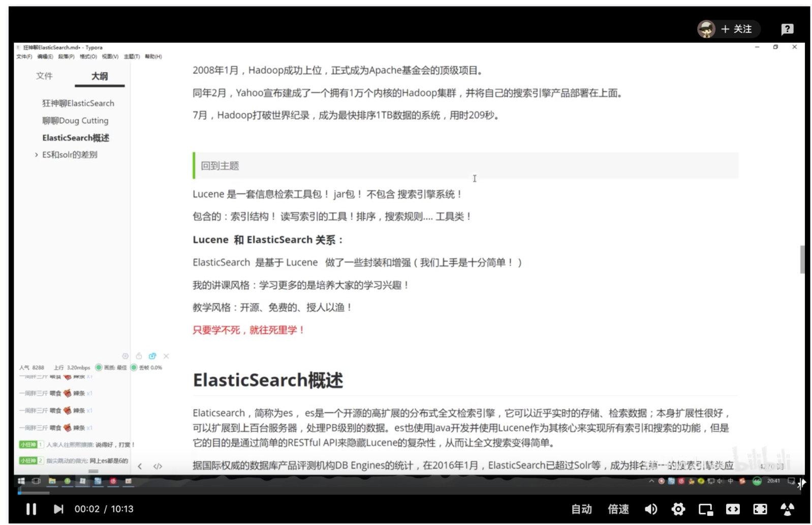Close the live stream overlay panel
812x525 pixels.
166,356
